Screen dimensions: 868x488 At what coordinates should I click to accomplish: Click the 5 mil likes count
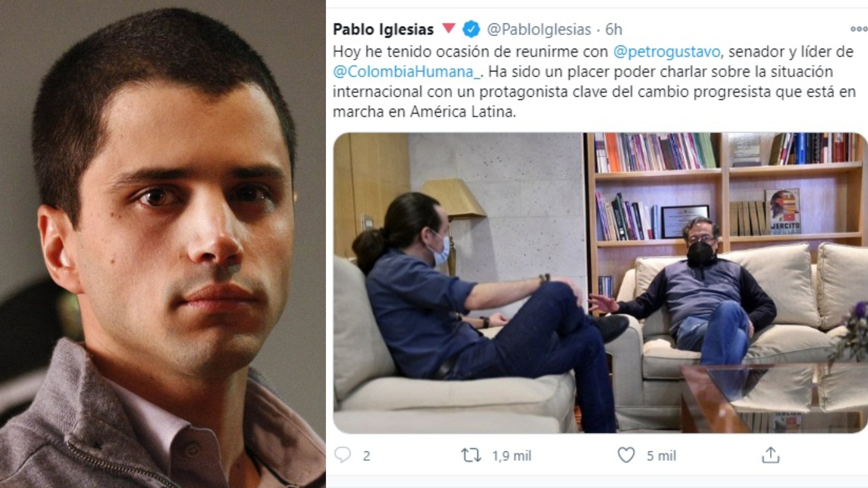coord(661,455)
